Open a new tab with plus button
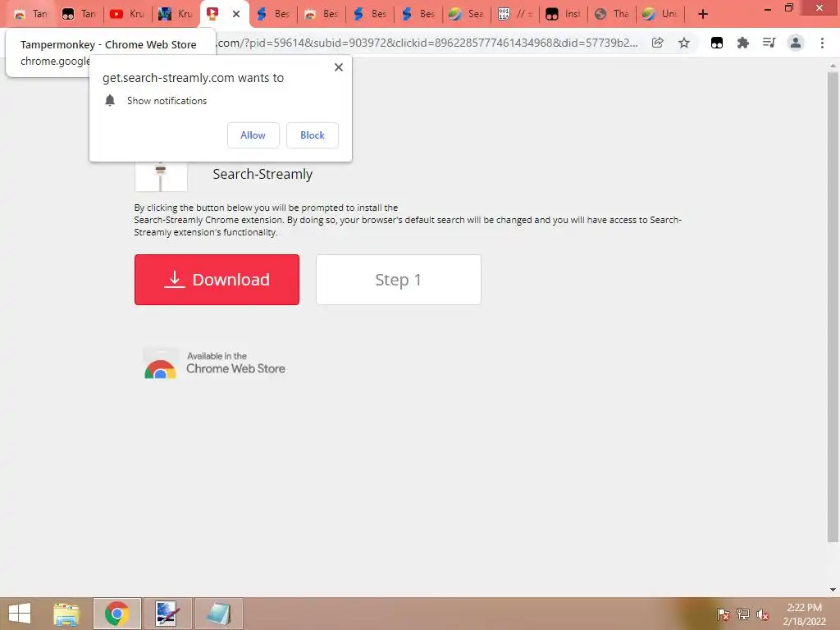This screenshot has height=630, width=840. click(x=703, y=14)
